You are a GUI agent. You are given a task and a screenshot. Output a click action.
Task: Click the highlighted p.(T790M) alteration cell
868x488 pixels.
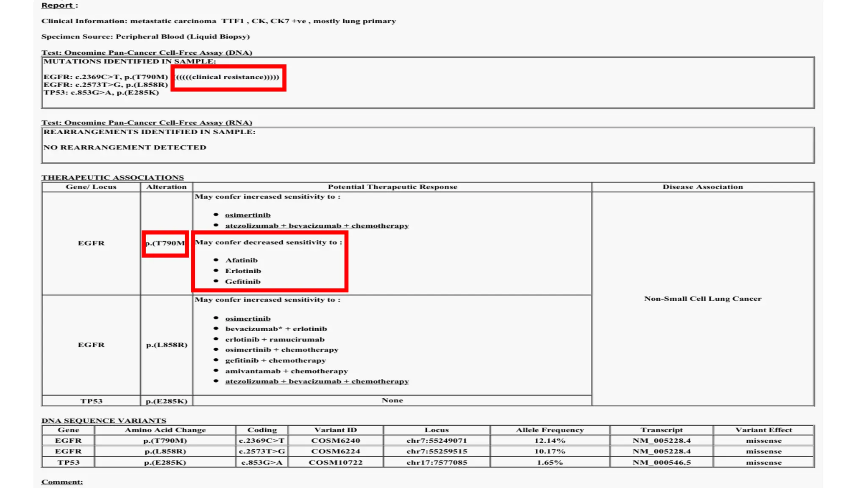(165, 243)
